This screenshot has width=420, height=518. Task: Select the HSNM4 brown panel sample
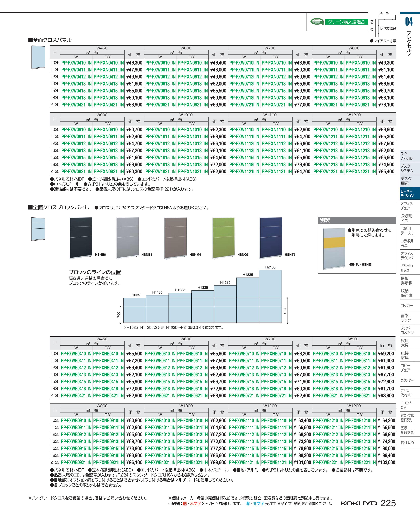pyautogui.click(x=175, y=238)
